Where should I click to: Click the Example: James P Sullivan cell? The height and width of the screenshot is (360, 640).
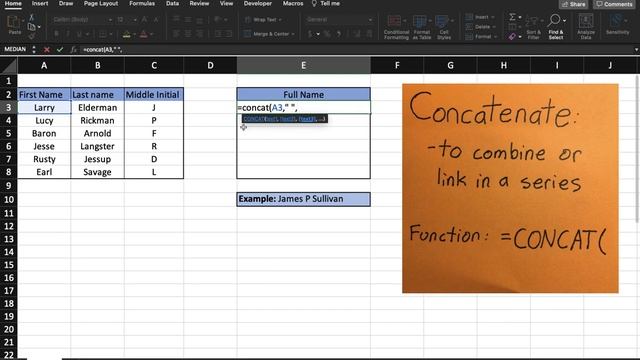tap(303, 199)
